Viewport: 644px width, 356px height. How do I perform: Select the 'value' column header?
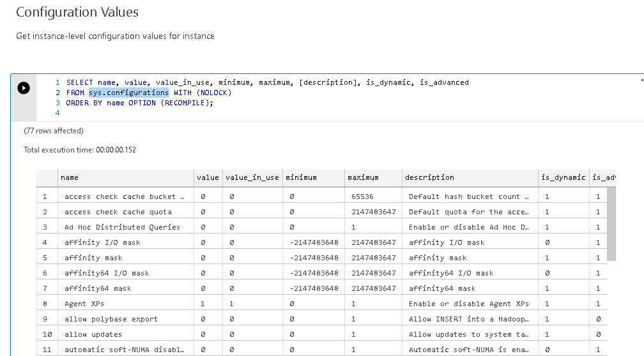(x=208, y=177)
